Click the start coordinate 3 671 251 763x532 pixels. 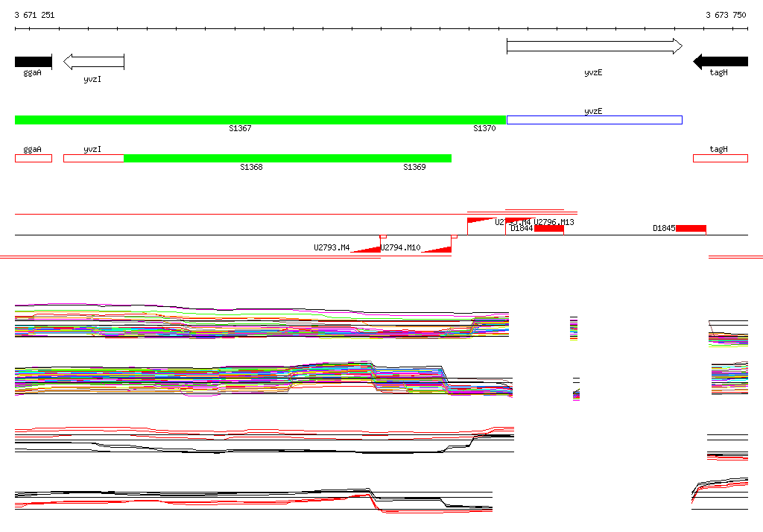tap(34, 15)
